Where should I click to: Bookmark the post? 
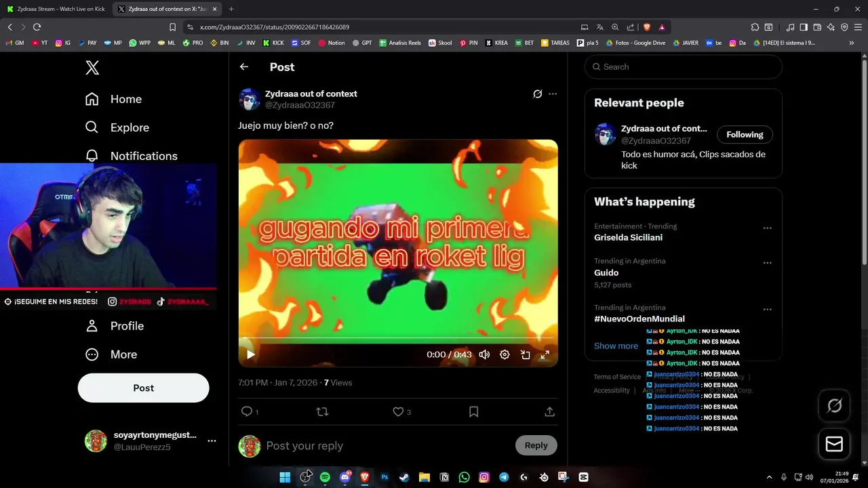(x=474, y=411)
